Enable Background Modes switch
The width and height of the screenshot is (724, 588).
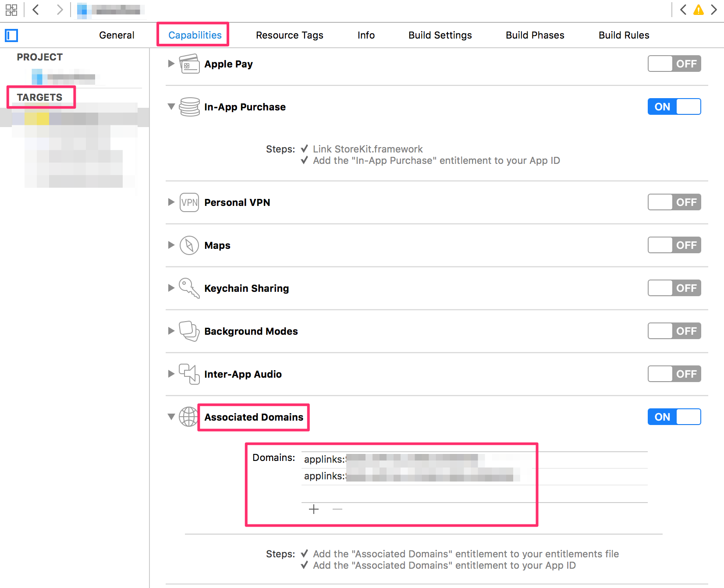(x=674, y=331)
